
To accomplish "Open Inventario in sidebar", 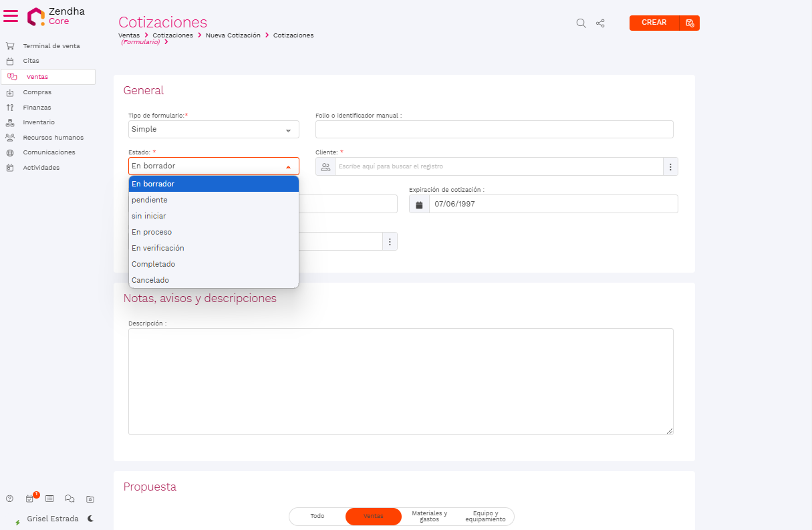I will [39, 122].
